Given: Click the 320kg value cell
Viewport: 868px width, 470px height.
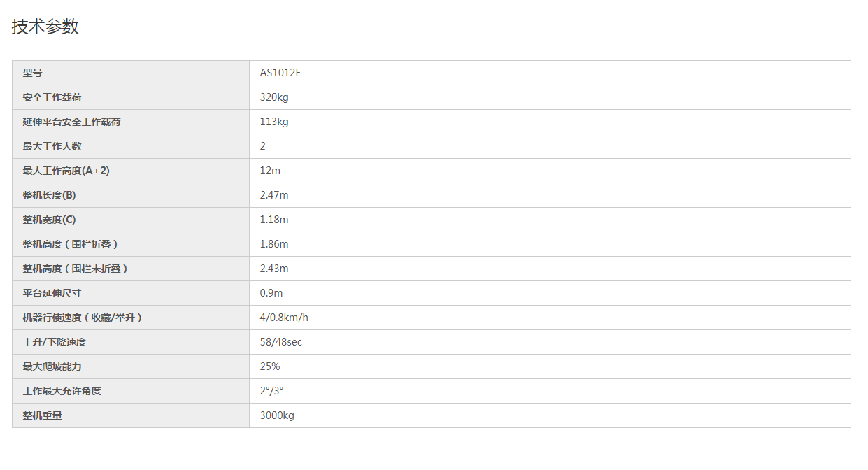Looking at the screenshot, I should point(550,97).
